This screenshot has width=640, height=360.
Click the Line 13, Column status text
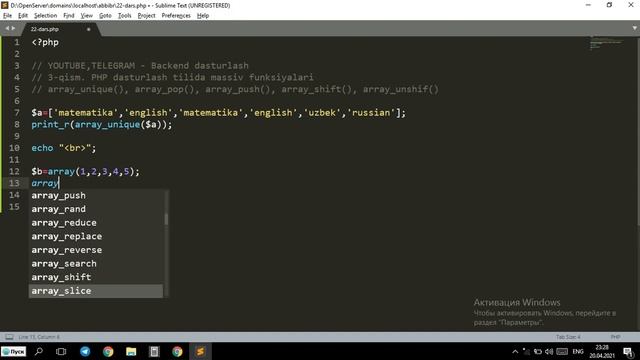point(39,337)
